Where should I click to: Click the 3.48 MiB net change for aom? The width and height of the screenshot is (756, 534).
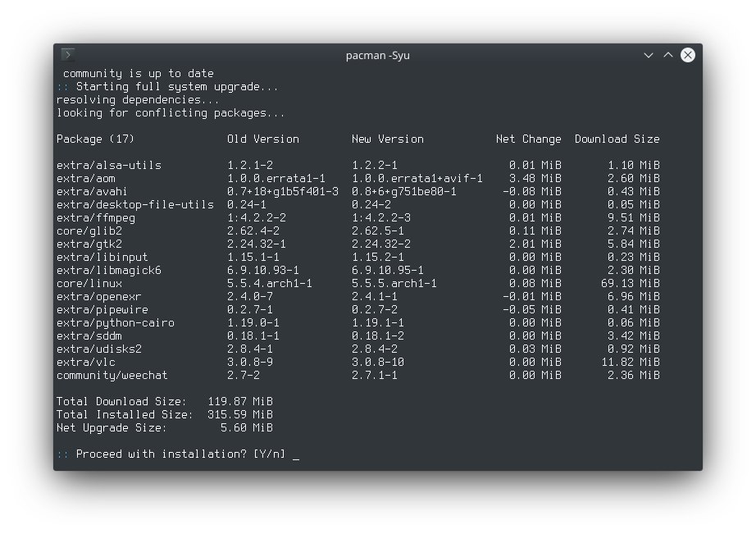[535, 179]
